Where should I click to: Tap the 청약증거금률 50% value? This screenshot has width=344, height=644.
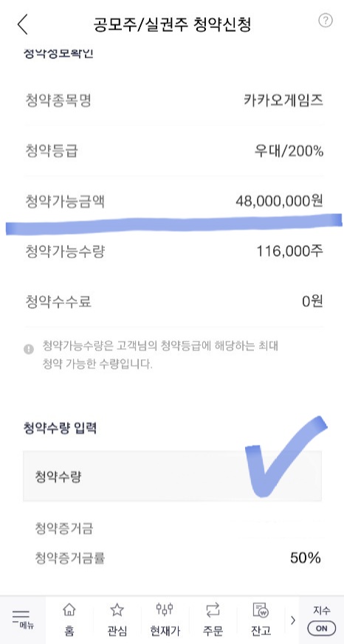point(305,558)
